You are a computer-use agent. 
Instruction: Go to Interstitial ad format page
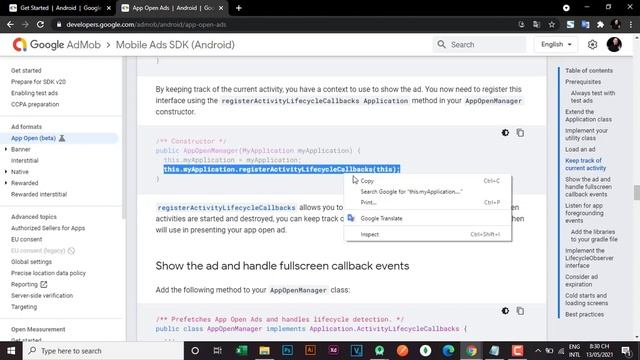pyautogui.click(x=24, y=160)
